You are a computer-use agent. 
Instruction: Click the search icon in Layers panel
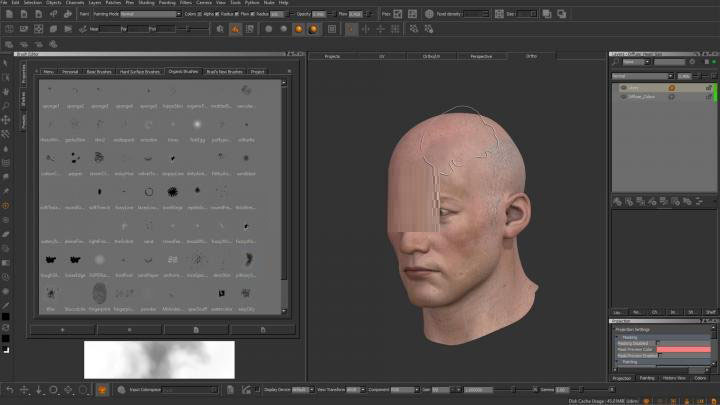tap(615, 62)
